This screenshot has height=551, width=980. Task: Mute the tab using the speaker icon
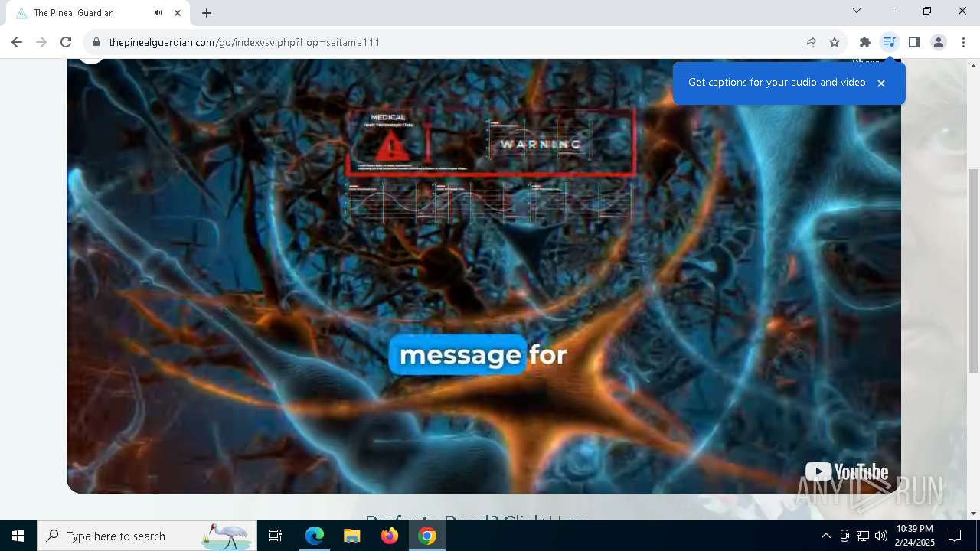[158, 12]
